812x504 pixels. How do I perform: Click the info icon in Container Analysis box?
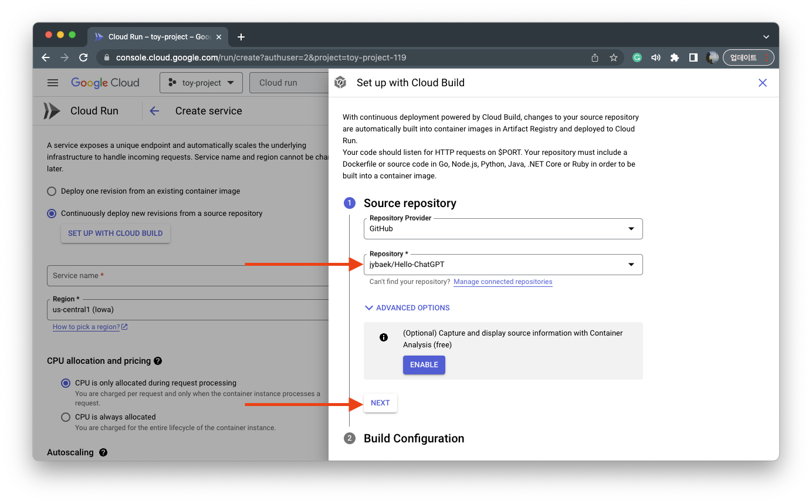pyautogui.click(x=384, y=337)
